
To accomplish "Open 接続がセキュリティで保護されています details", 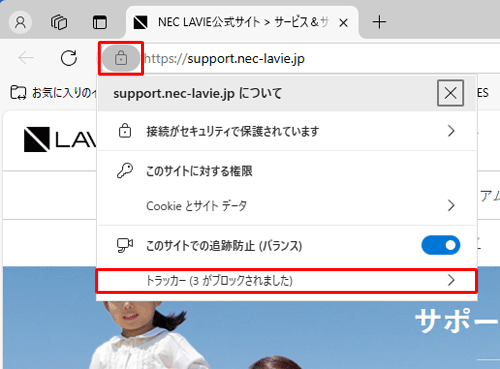I will click(x=287, y=131).
